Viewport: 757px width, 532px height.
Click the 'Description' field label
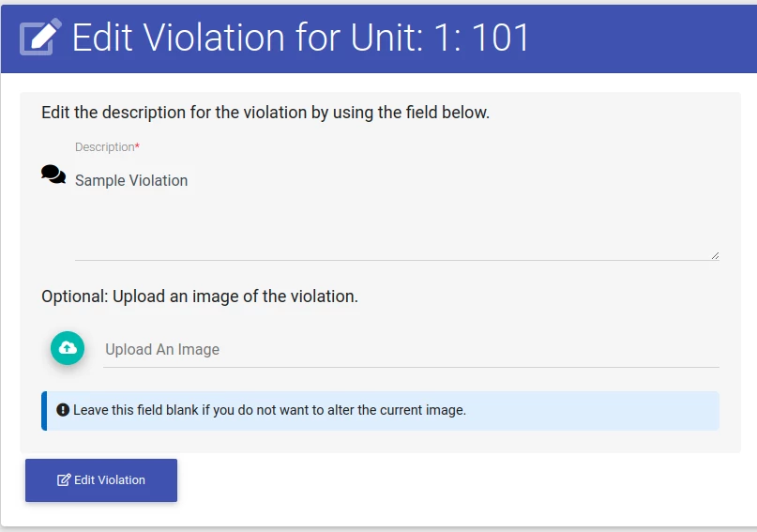coord(107,146)
